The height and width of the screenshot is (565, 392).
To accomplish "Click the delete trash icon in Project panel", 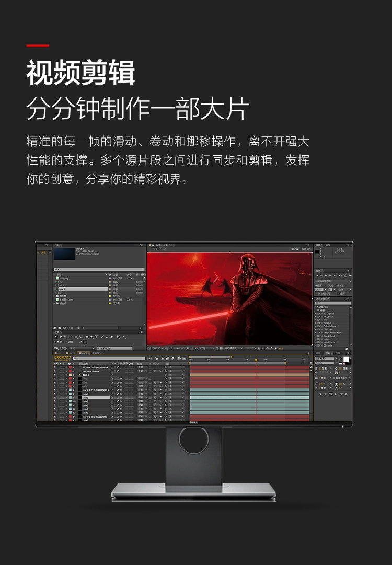I will pyautogui.click(x=78, y=328).
